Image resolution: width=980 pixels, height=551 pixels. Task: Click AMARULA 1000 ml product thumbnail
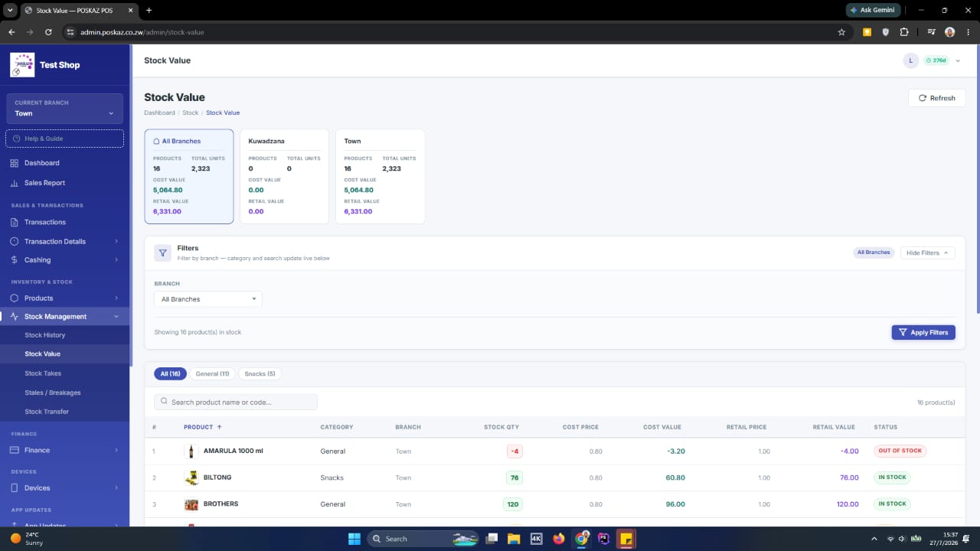191,451
